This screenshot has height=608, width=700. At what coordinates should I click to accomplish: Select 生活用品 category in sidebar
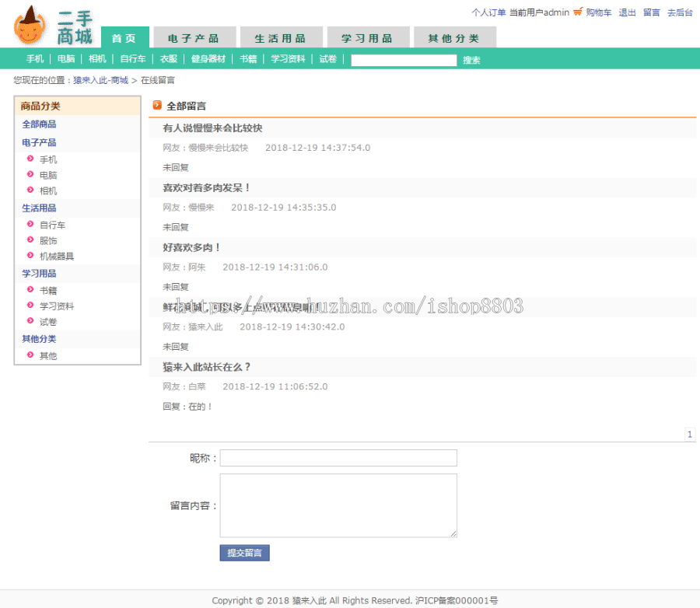point(40,208)
